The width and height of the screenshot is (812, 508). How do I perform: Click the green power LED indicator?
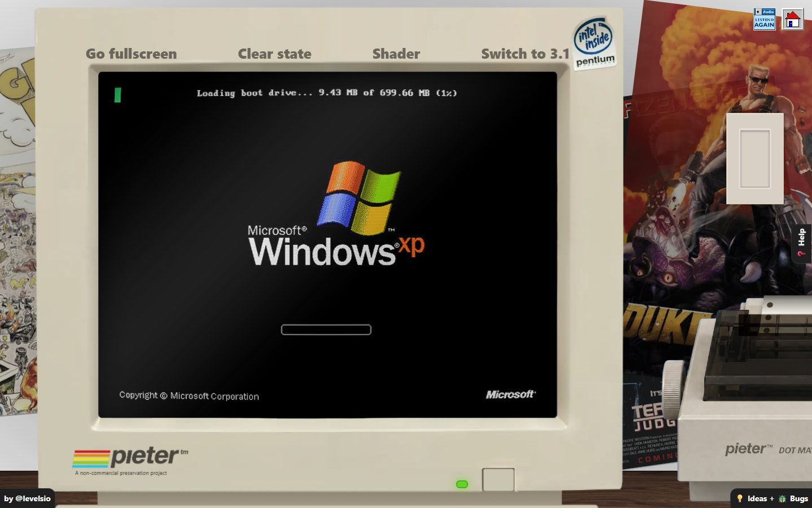click(x=462, y=484)
